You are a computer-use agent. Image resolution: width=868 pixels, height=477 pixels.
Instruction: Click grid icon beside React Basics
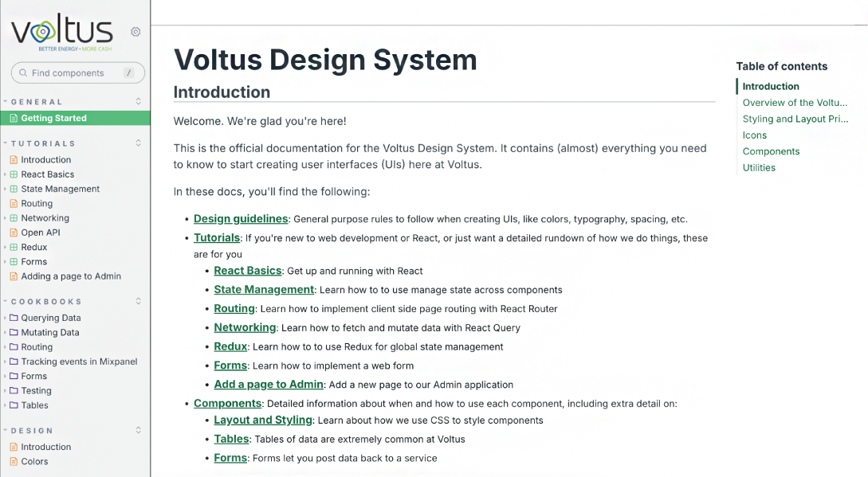(14, 174)
